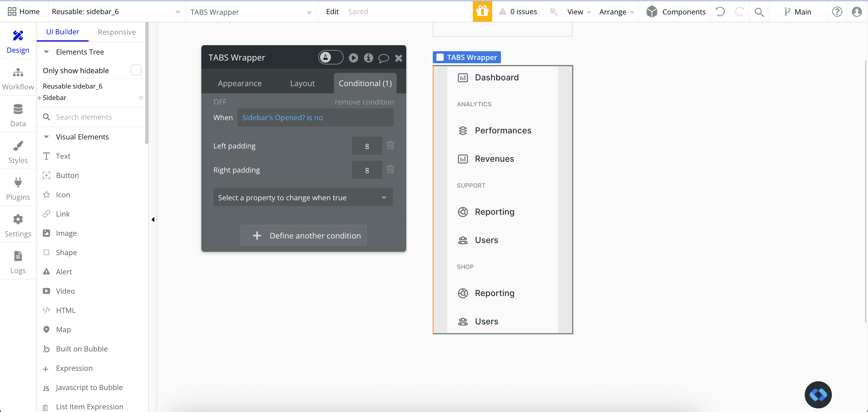Add an Image element

click(66, 233)
